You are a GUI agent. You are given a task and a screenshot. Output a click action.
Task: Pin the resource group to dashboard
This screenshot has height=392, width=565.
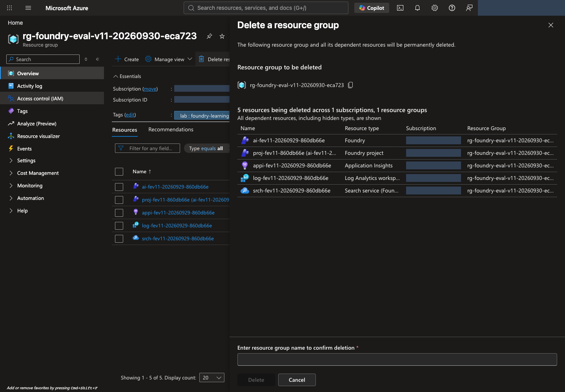pyautogui.click(x=210, y=36)
